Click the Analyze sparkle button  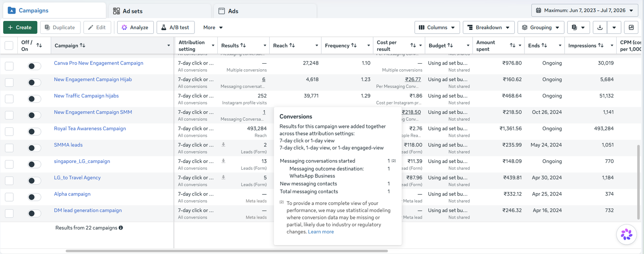[x=135, y=27]
